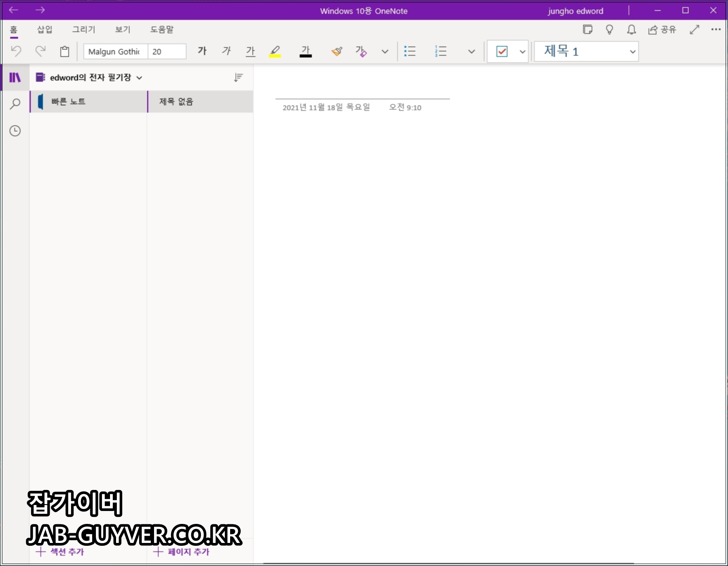This screenshot has width=728, height=566.
Task: Open the tags dropdown arrow
Action: point(523,51)
